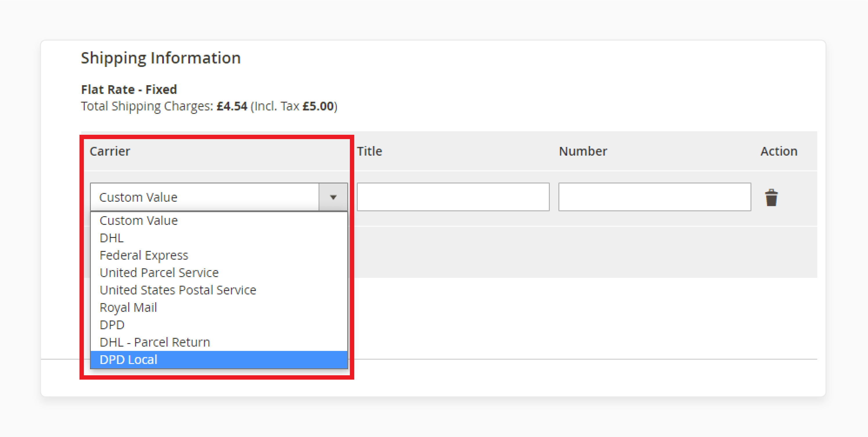Pick Federal Express carrier option
Image resolution: width=868 pixels, height=437 pixels.
click(x=219, y=255)
